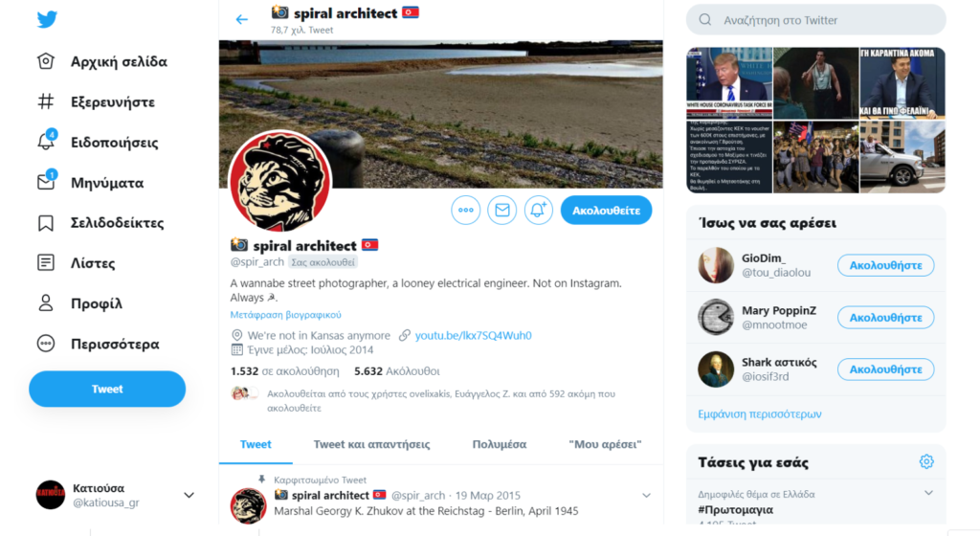
Task: Open the Αρχική σελίδα home icon
Action: (x=46, y=61)
